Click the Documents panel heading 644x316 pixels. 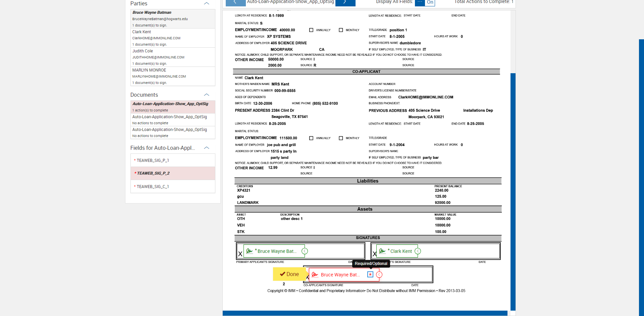click(144, 95)
